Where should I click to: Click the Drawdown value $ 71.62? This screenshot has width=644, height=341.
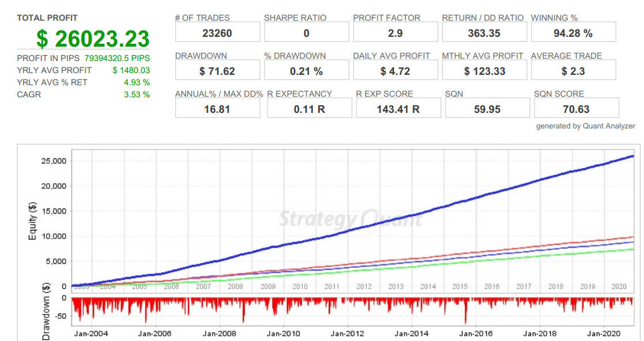tap(217, 71)
